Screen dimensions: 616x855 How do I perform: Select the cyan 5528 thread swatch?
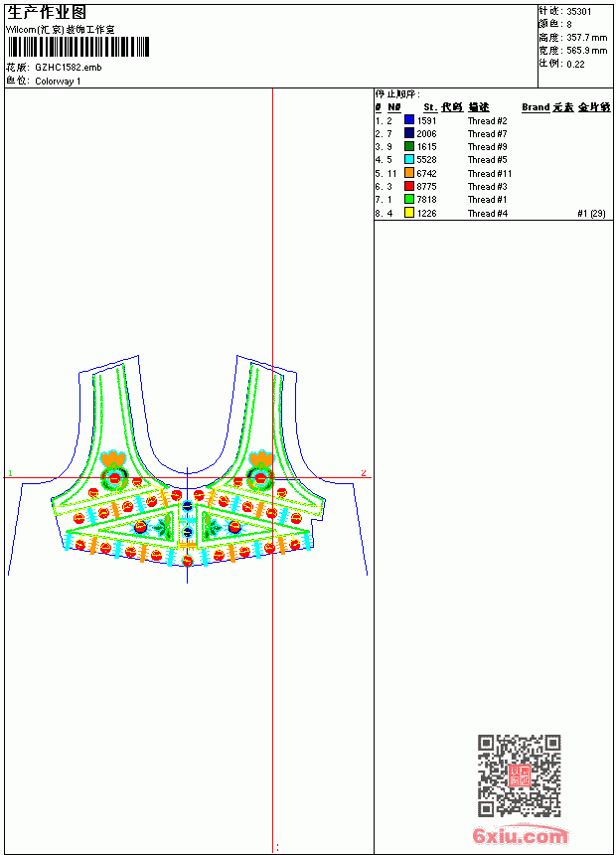point(409,159)
